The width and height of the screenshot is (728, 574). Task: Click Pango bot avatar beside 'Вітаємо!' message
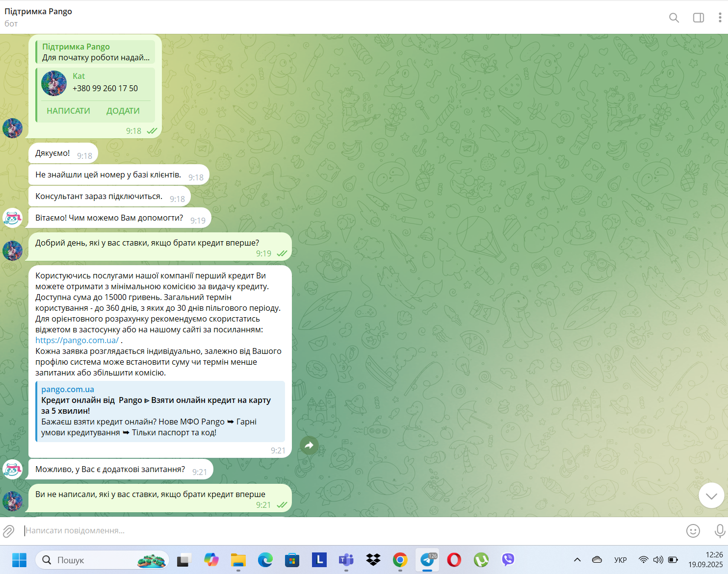point(12,218)
